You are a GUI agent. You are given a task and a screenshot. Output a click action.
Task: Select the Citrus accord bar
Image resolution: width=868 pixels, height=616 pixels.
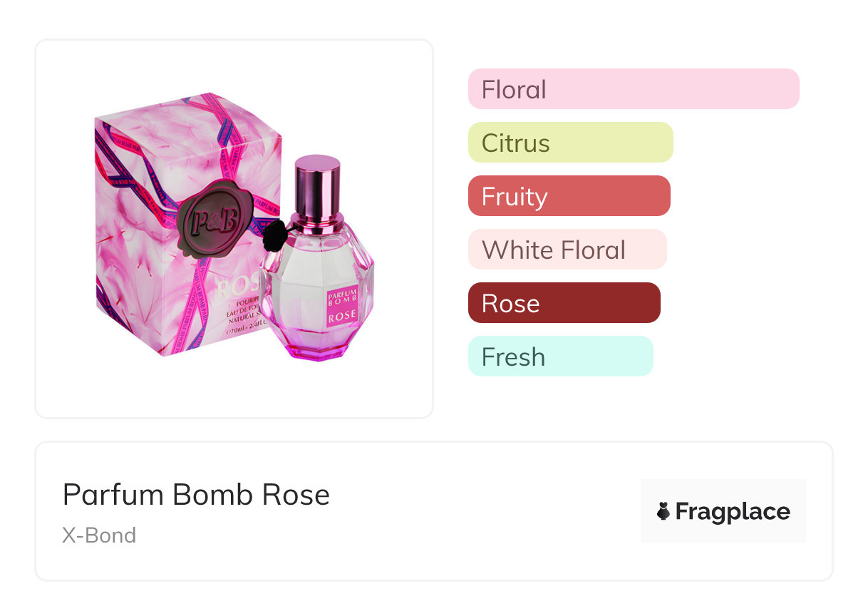click(570, 143)
